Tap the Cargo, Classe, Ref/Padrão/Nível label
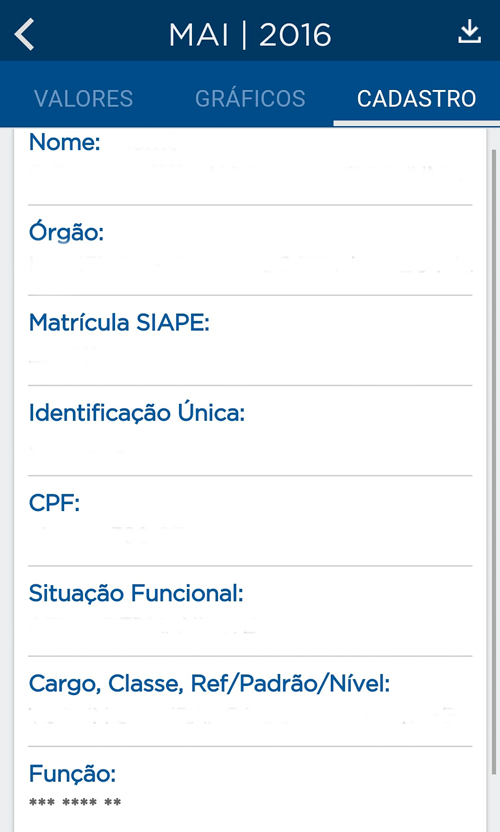This screenshot has height=832, width=500. tap(209, 684)
